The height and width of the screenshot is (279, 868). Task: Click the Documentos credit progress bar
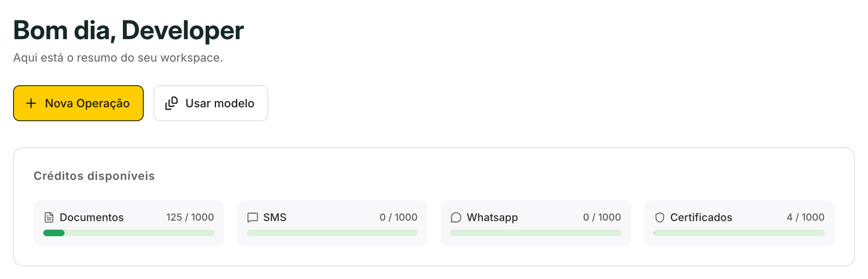129,233
